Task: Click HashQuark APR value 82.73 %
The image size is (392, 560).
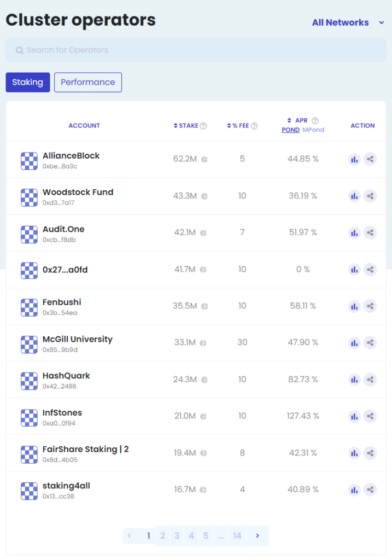Action: click(303, 380)
